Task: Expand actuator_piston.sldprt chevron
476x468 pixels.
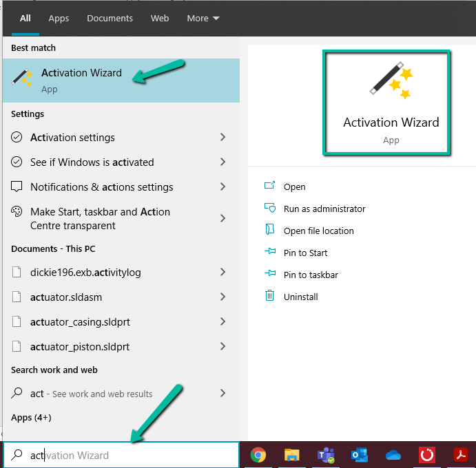Action: [223, 346]
